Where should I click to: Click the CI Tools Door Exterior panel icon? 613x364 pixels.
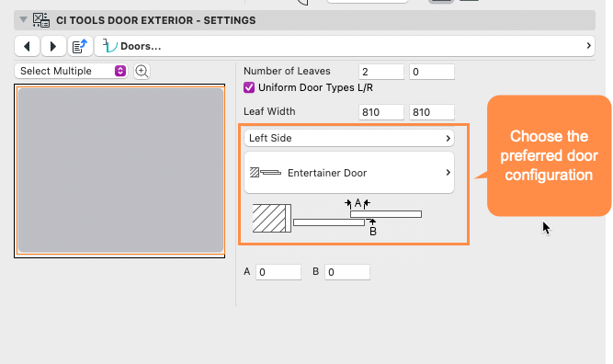tap(41, 20)
